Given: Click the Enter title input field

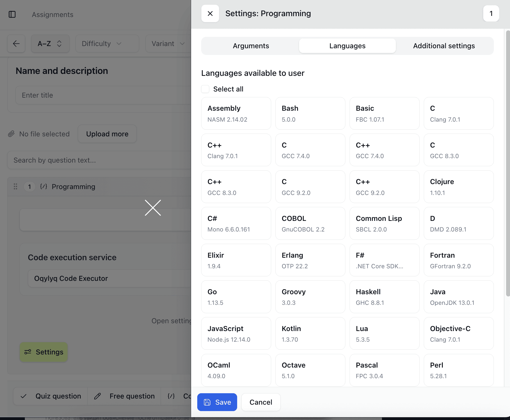Looking at the screenshot, I should tap(103, 95).
